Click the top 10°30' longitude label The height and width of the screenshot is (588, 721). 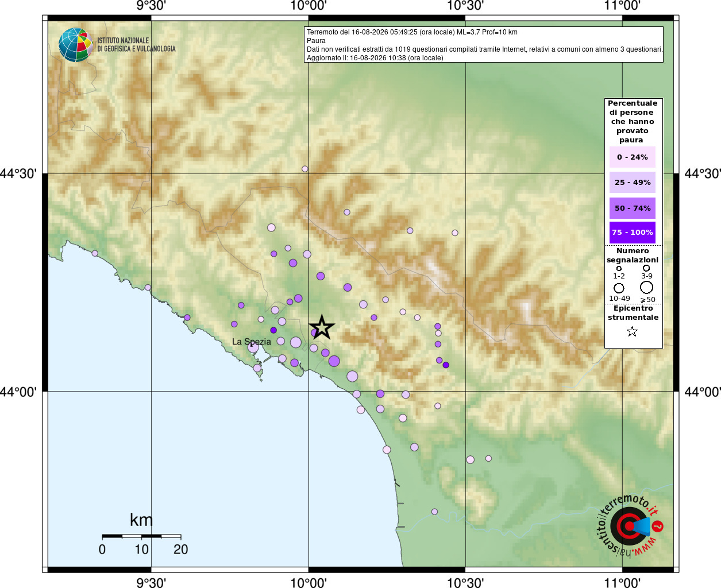click(x=465, y=6)
